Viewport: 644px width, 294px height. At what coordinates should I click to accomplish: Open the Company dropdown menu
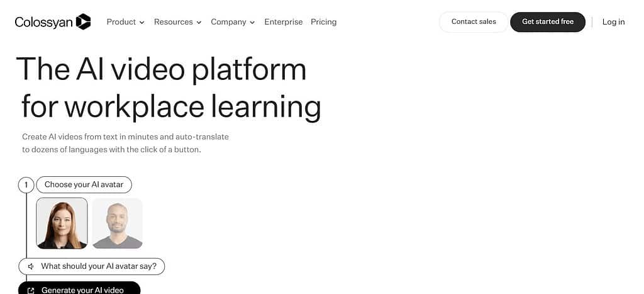tap(233, 22)
